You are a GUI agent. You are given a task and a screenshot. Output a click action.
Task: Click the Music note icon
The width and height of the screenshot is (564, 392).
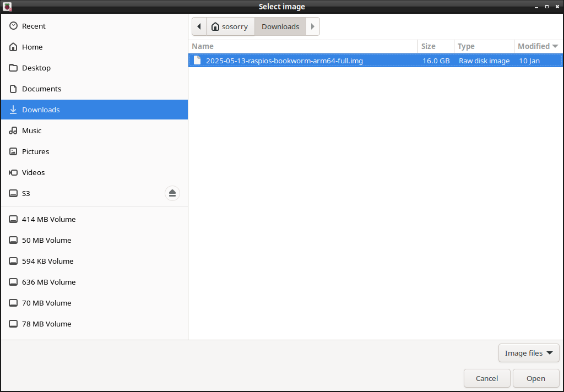[x=13, y=130]
